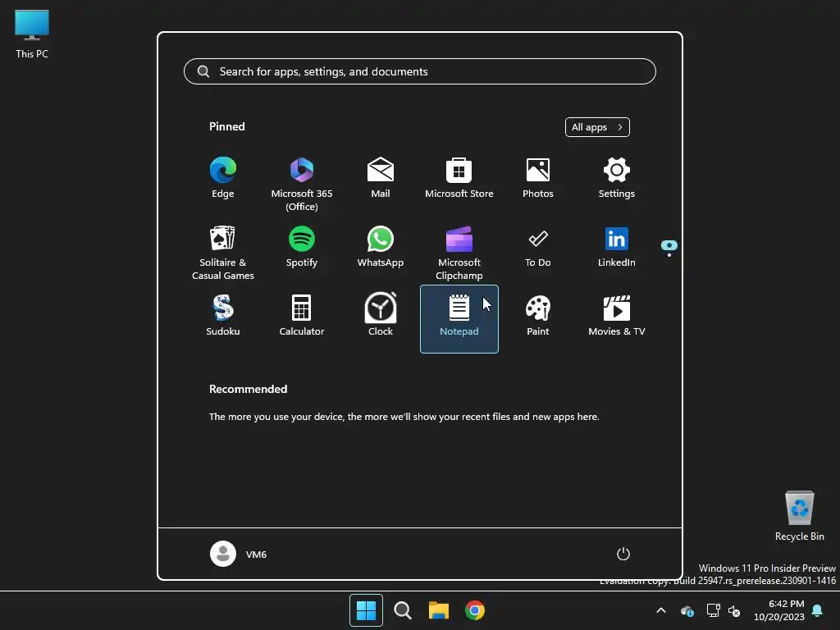840x630 pixels.
Task: Open taskbar Search
Action: coord(402,610)
